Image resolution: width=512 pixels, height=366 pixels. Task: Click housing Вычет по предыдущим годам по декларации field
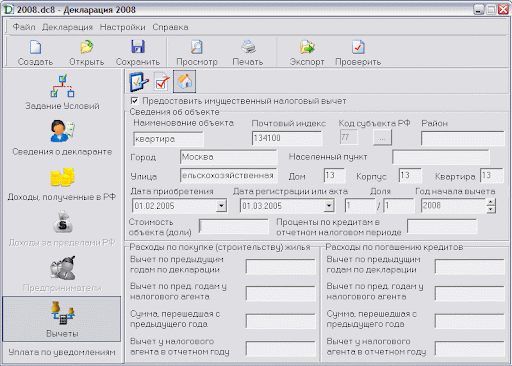pyautogui.click(x=281, y=267)
